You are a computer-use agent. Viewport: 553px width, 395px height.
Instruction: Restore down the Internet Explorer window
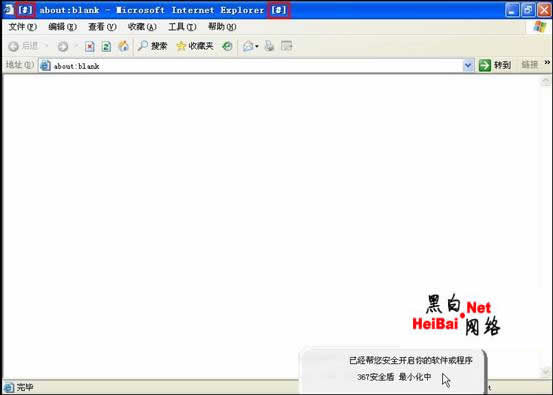528,10
